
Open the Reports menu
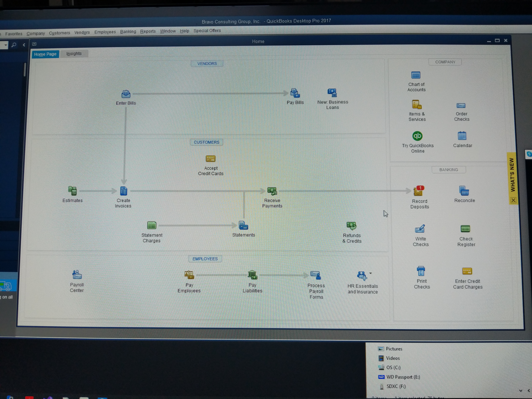point(148,31)
